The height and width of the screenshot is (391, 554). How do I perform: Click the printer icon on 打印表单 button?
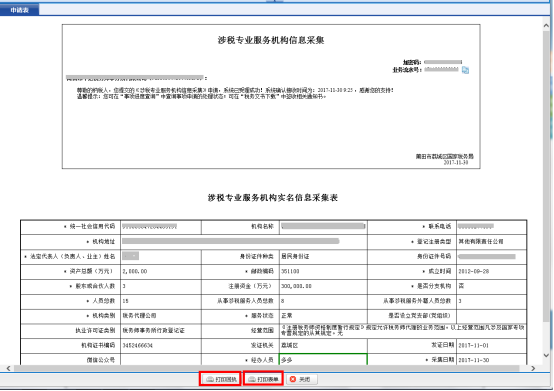pyautogui.click(x=252, y=379)
